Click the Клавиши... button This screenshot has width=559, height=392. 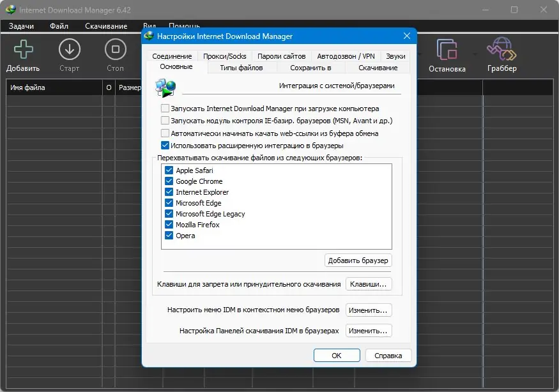click(368, 284)
